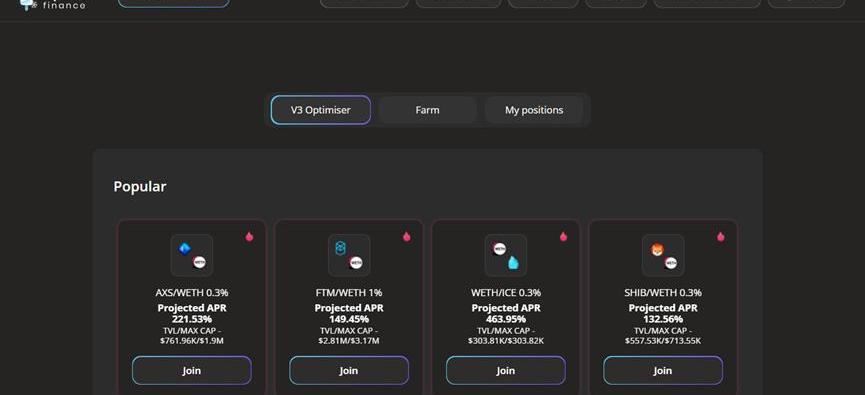Click the AXS/WETH 0.3% pool title

coord(192,292)
